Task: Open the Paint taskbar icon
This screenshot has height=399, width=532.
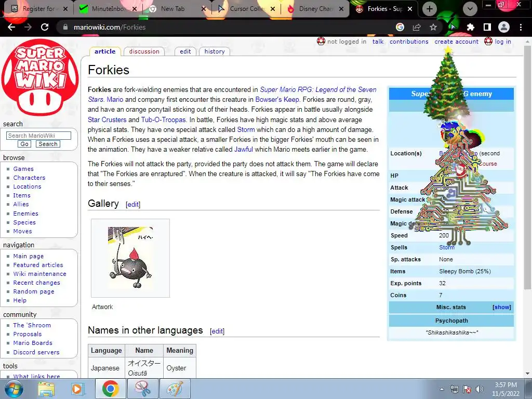Action: point(175,389)
